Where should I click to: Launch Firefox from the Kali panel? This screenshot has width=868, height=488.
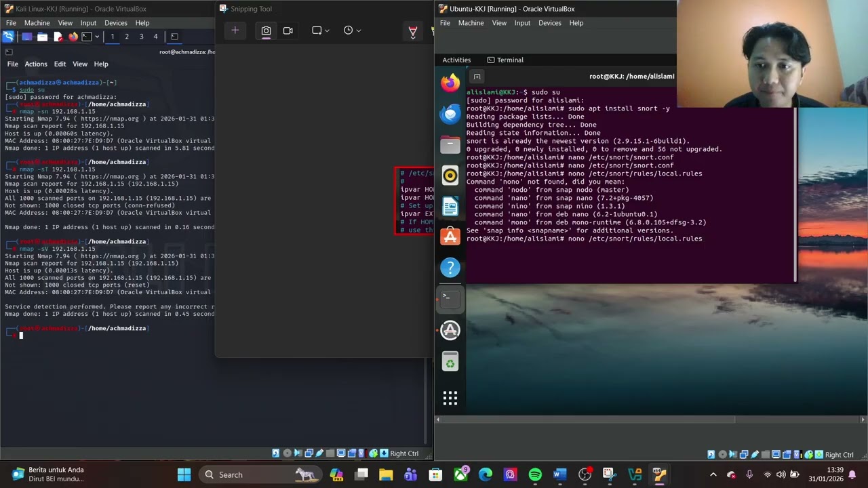click(73, 37)
